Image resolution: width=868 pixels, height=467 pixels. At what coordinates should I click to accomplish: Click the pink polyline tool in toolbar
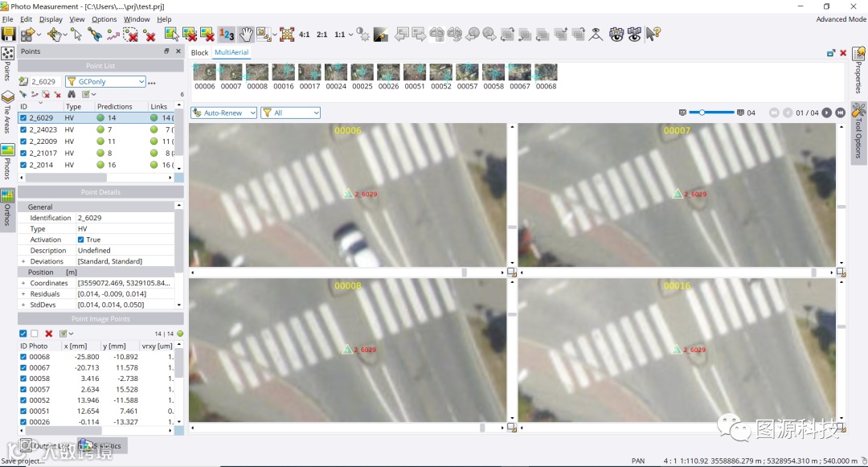113,35
